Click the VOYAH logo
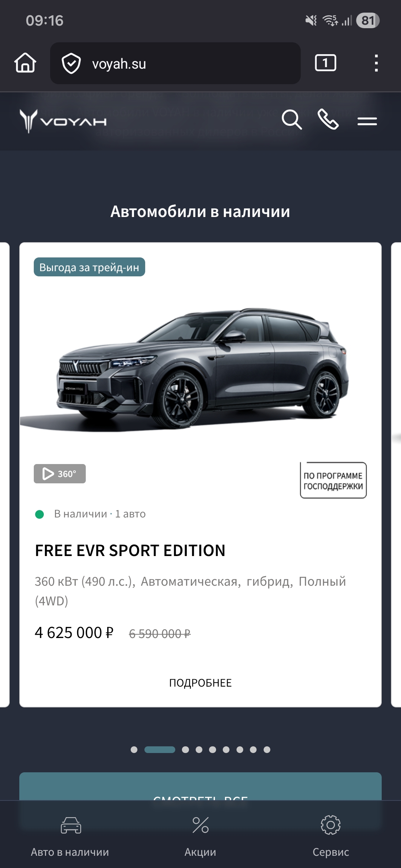This screenshot has width=401, height=868. [63, 121]
